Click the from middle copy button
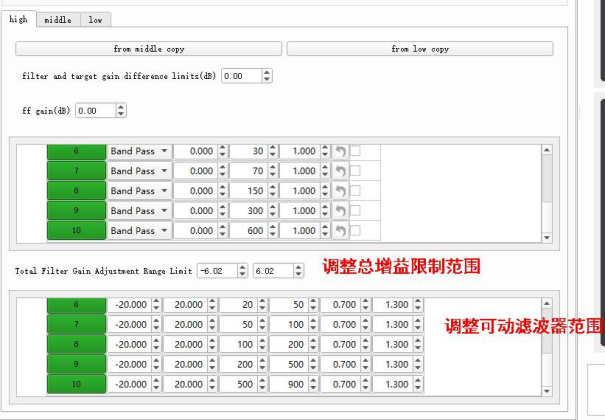The height and width of the screenshot is (420, 605). coord(149,49)
